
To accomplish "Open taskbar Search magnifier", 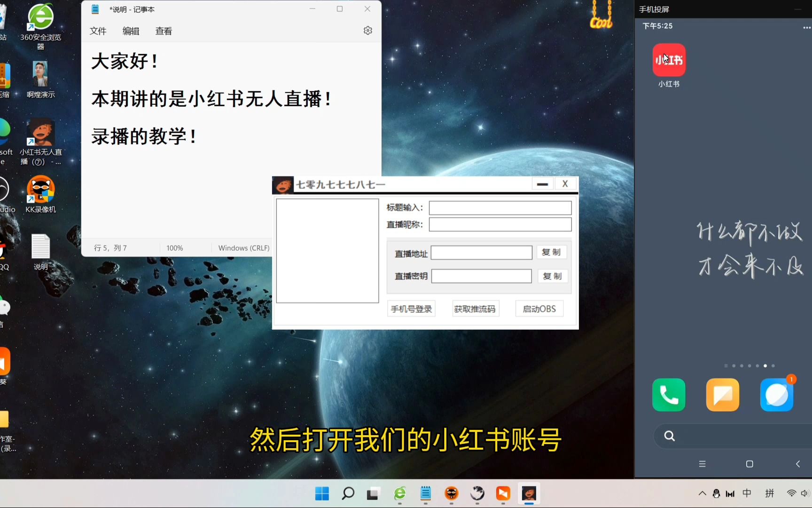I will tap(348, 493).
